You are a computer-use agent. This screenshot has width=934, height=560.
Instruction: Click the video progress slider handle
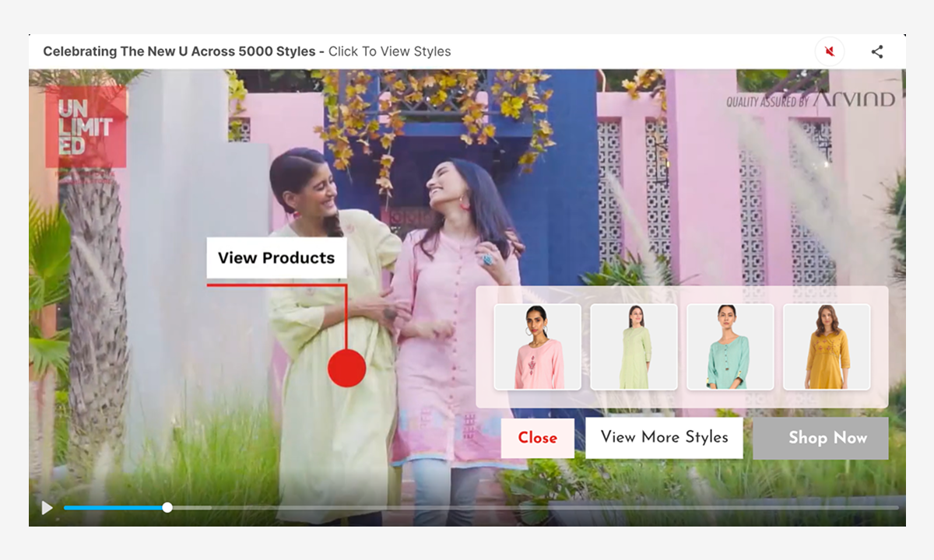tap(167, 508)
